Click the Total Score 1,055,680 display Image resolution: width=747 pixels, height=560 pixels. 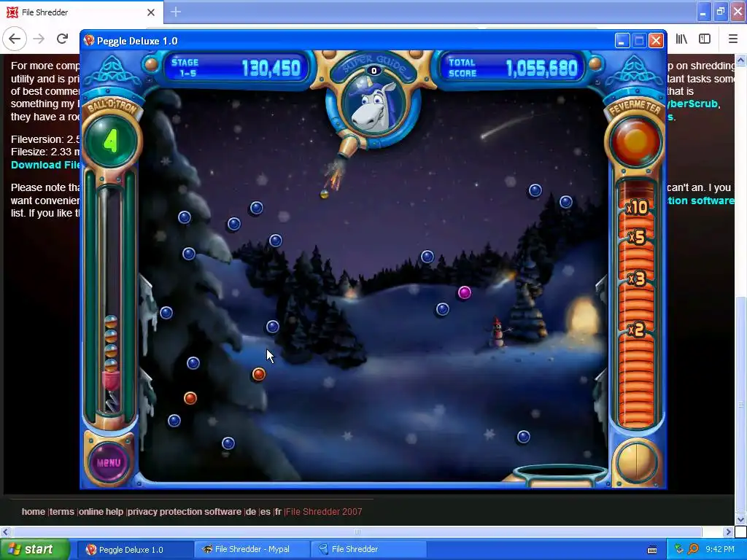point(513,68)
